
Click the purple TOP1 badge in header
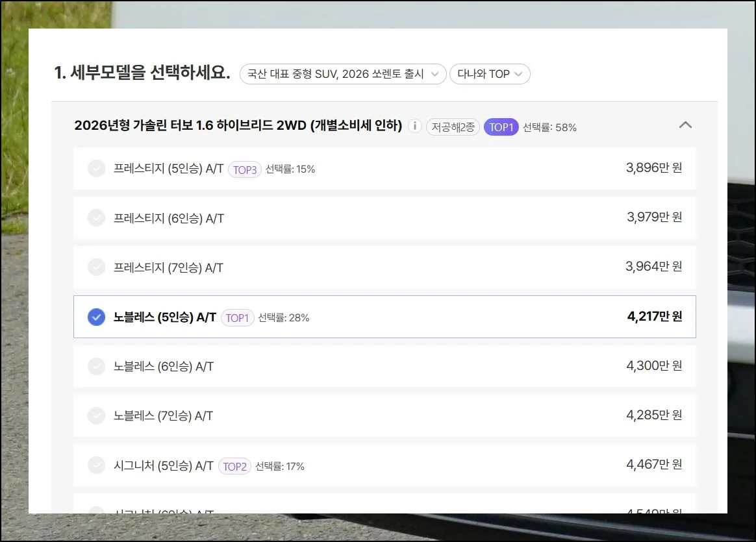501,127
